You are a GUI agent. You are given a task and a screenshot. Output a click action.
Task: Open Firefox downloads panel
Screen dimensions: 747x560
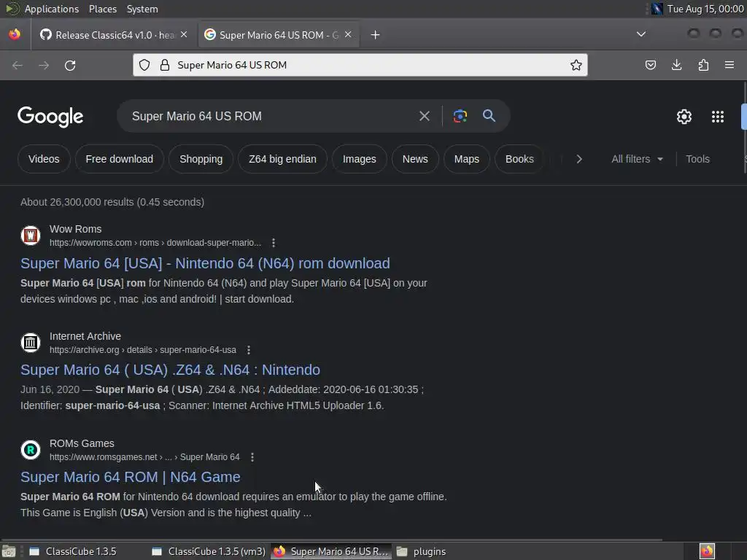(x=676, y=65)
